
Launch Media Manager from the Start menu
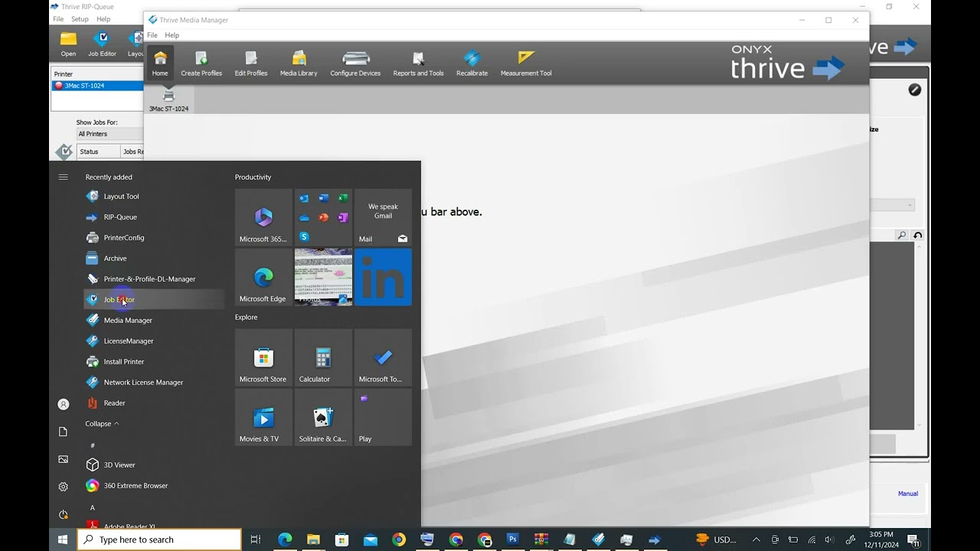(154, 321)
